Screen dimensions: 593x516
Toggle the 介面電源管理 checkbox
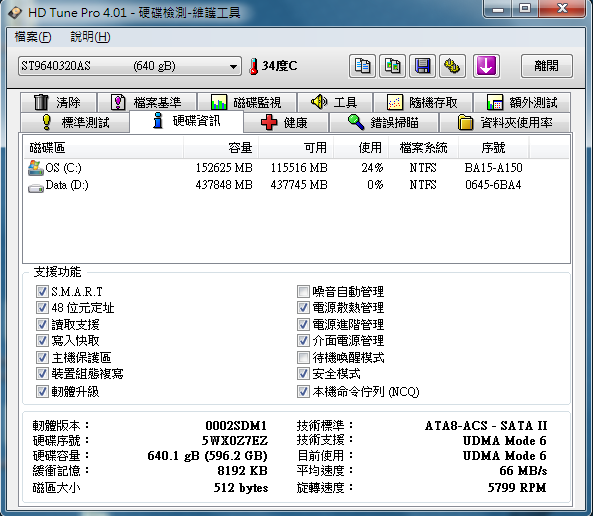tap(303, 340)
